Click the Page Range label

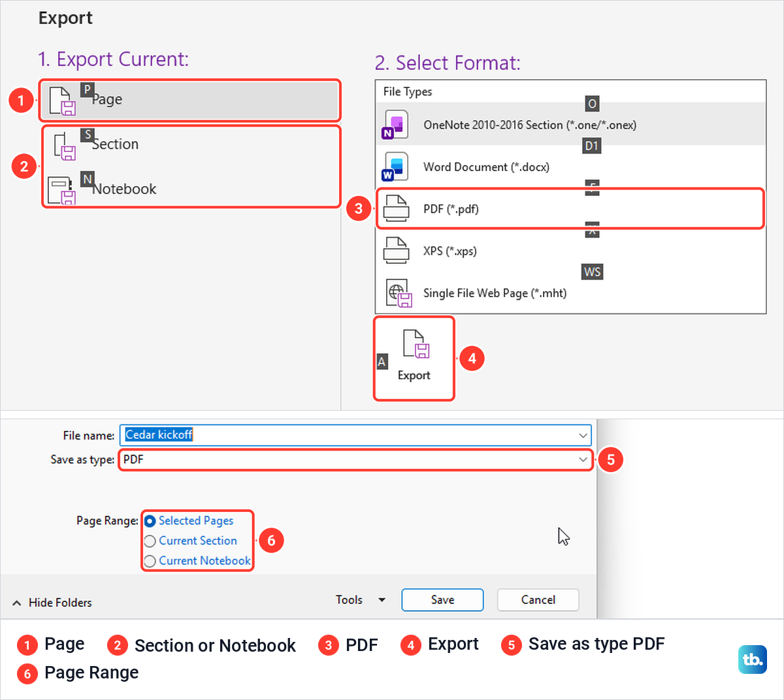tap(107, 520)
